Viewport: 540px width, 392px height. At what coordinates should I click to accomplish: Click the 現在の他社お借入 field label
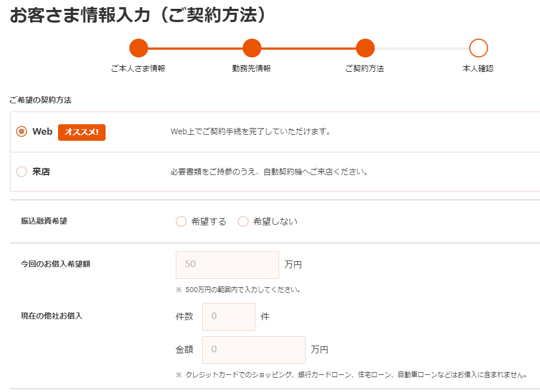point(51,316)
